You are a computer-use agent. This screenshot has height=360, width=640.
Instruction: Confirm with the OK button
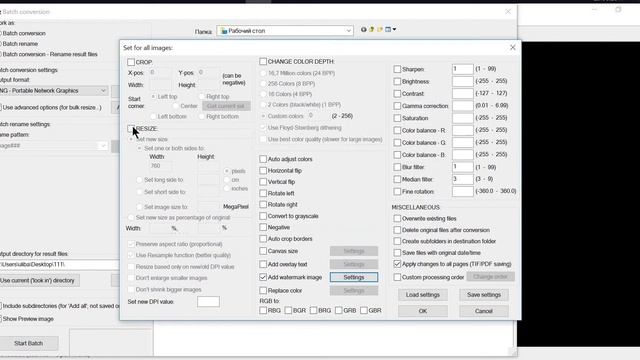(423, 311)
